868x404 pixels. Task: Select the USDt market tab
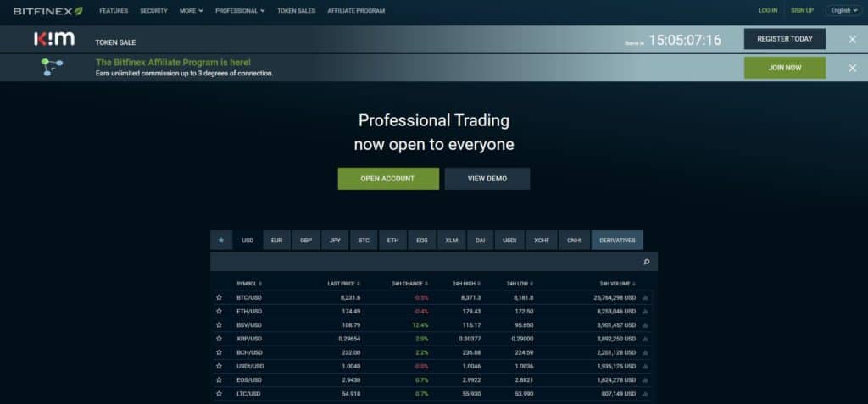[x=509, y=241]
